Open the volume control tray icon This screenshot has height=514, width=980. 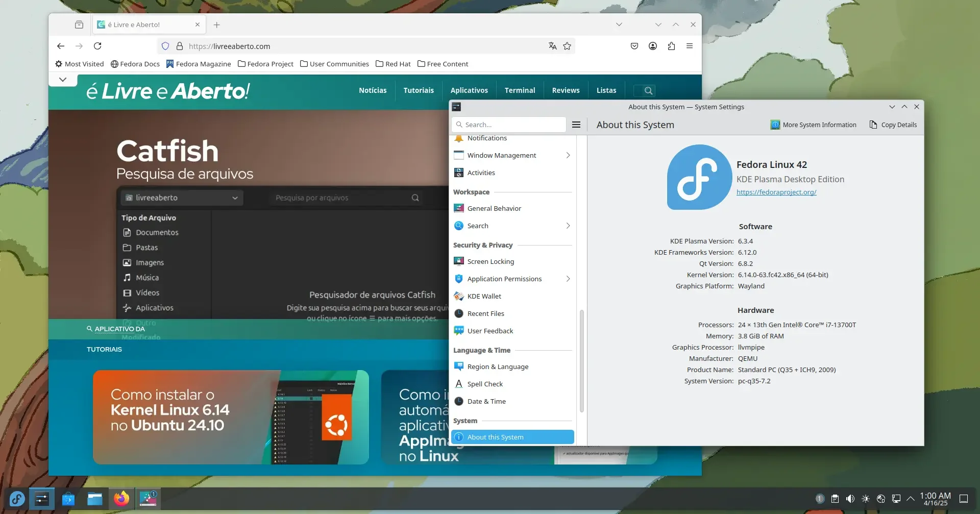click(x=850, y=499)
